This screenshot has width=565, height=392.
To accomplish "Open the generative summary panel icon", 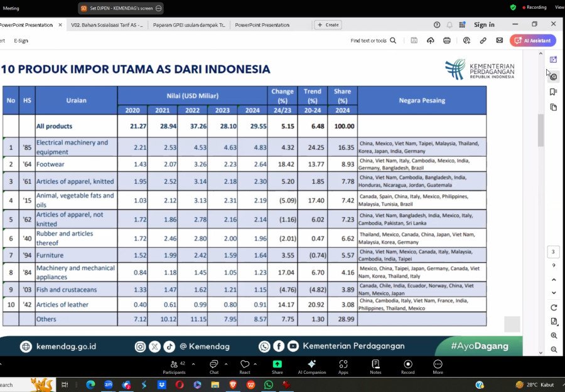I will [x=553, y=60].
